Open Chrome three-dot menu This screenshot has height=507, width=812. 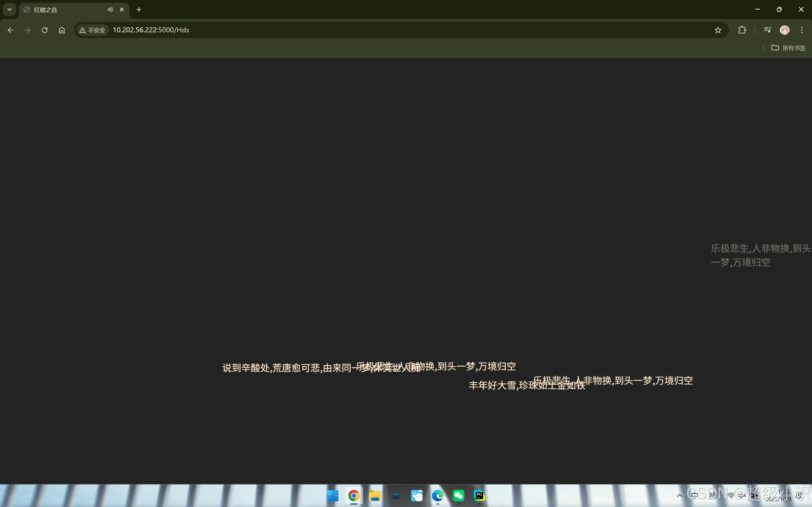(x=802, y=30)
